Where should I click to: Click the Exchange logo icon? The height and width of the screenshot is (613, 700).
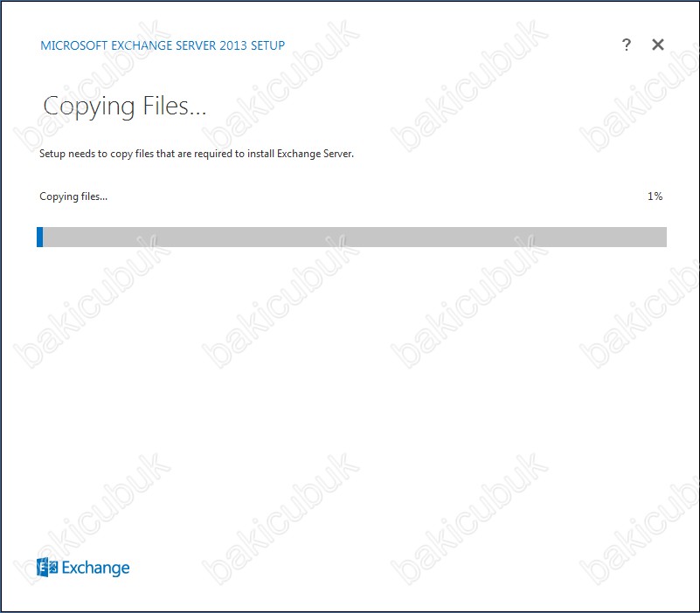point(47,568)
